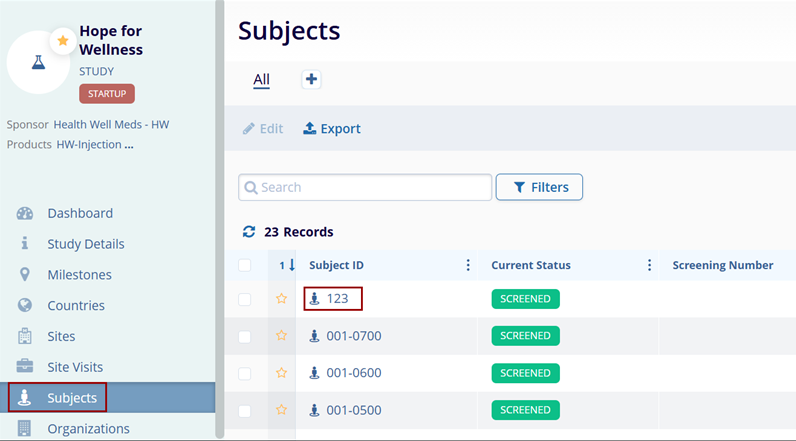Click the study flask icon

[38, 62]
